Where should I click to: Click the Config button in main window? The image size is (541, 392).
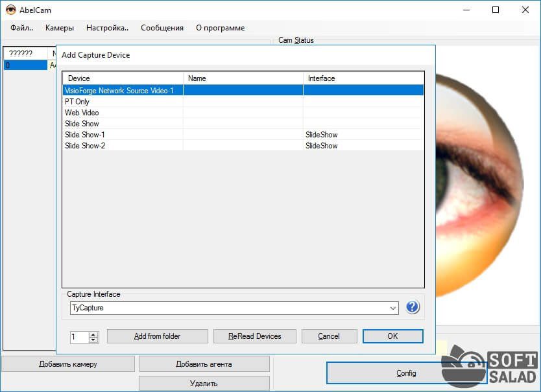point(407,373)
